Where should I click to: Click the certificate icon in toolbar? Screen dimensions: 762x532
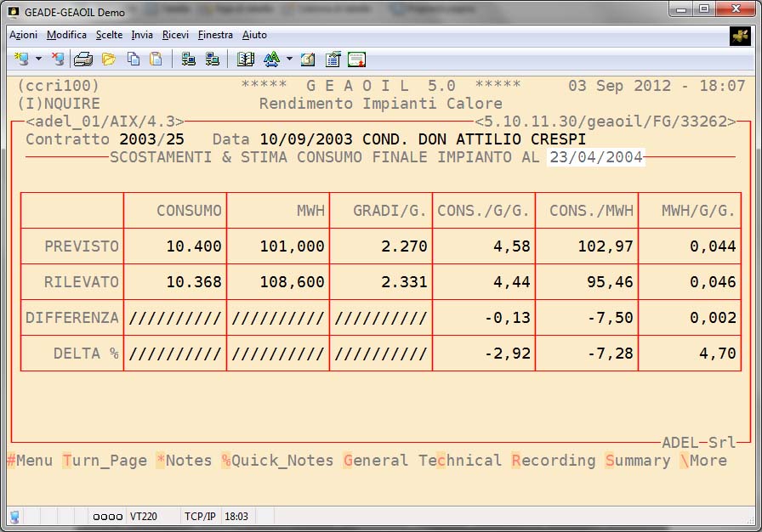pos(356,59)
